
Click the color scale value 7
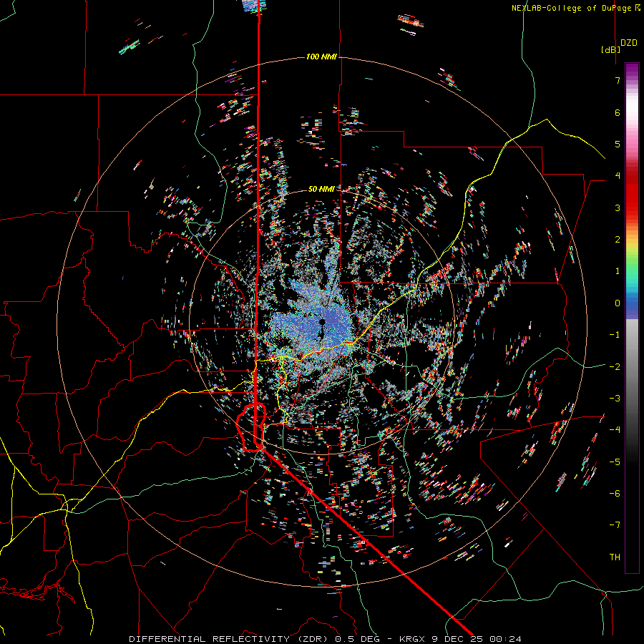pos(618,80)
